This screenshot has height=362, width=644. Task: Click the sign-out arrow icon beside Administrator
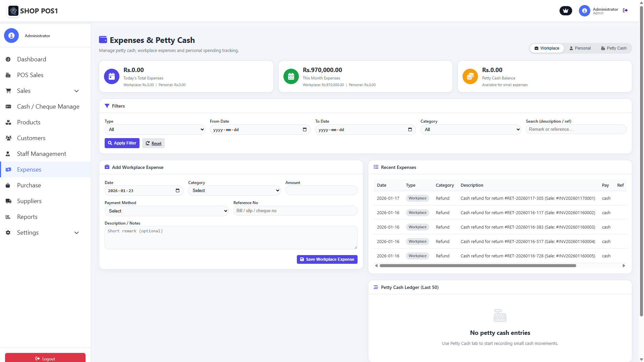(625, 10)
